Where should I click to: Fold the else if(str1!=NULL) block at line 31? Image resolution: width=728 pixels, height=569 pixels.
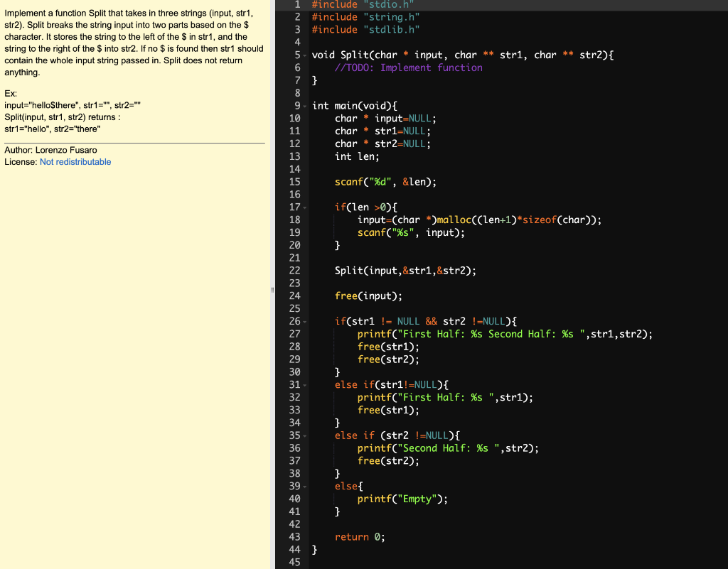[305, 385]
